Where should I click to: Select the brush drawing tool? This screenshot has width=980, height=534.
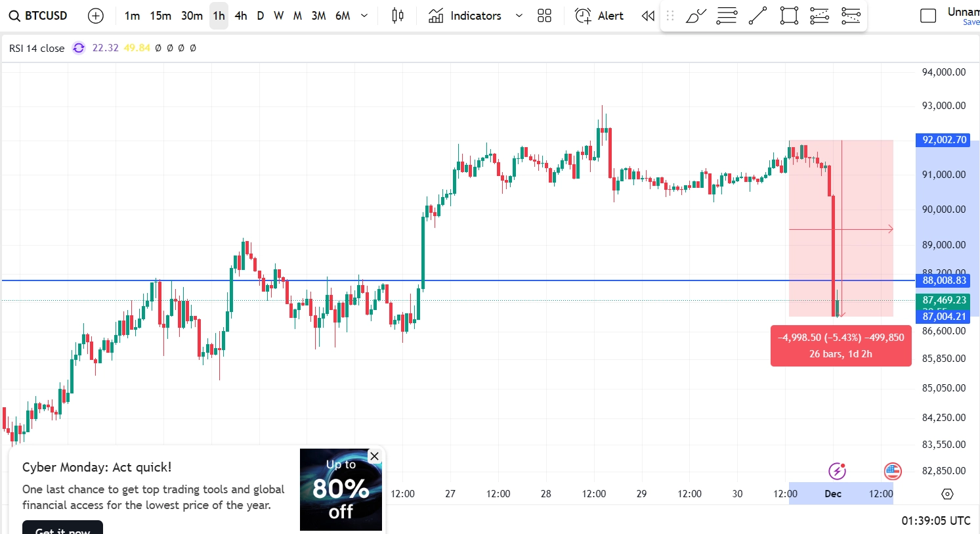695,15
